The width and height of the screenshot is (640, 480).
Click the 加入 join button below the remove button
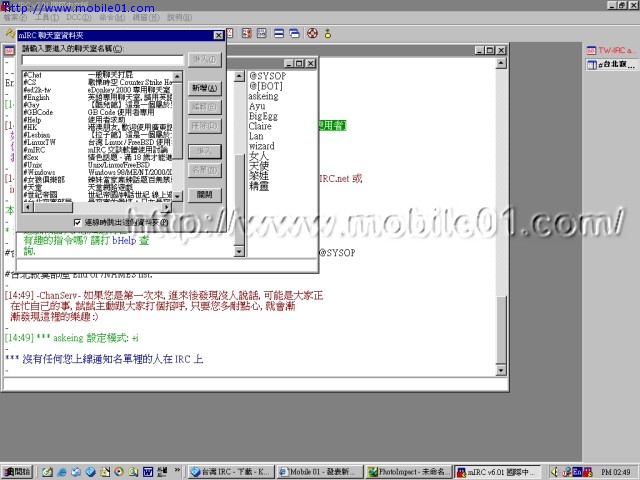pos(204,151)
